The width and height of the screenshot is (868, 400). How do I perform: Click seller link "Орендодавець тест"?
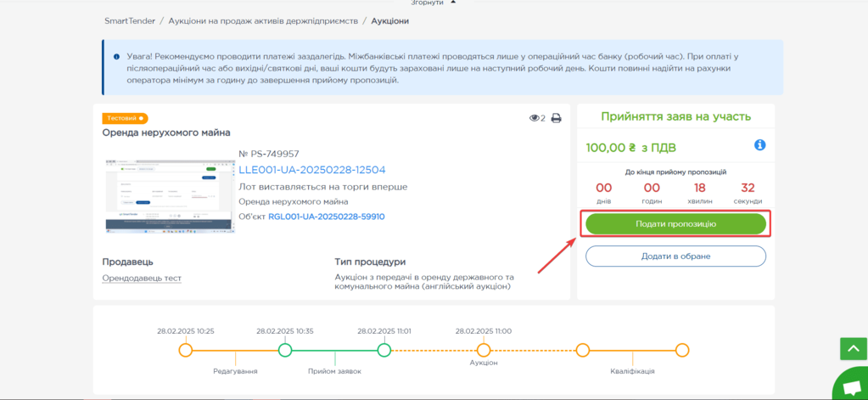coord(142,278)
